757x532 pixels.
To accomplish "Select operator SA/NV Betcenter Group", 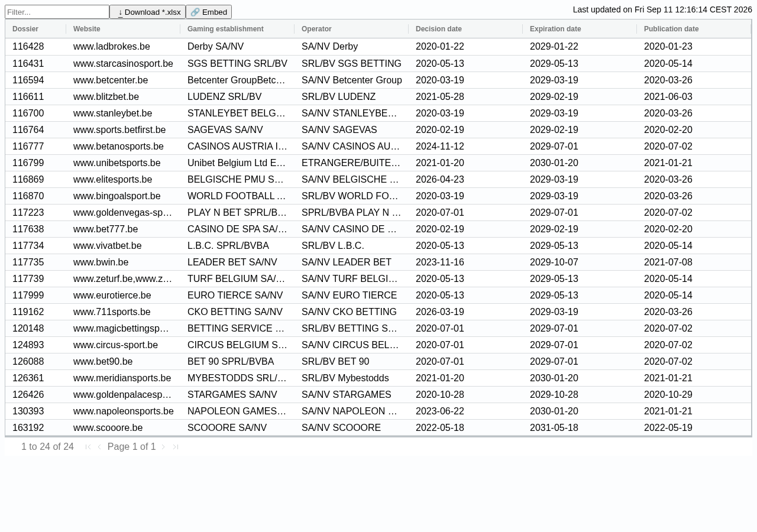I will click(351, 80).
